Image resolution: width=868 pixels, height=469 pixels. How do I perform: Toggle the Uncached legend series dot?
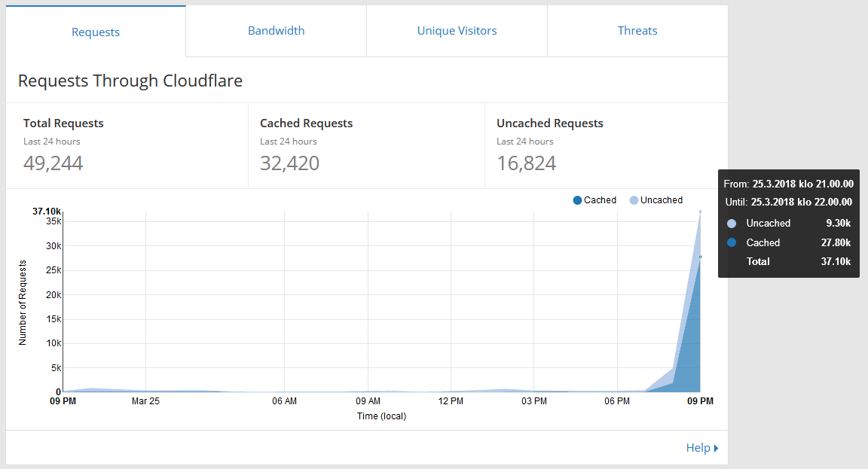point(634,200)
